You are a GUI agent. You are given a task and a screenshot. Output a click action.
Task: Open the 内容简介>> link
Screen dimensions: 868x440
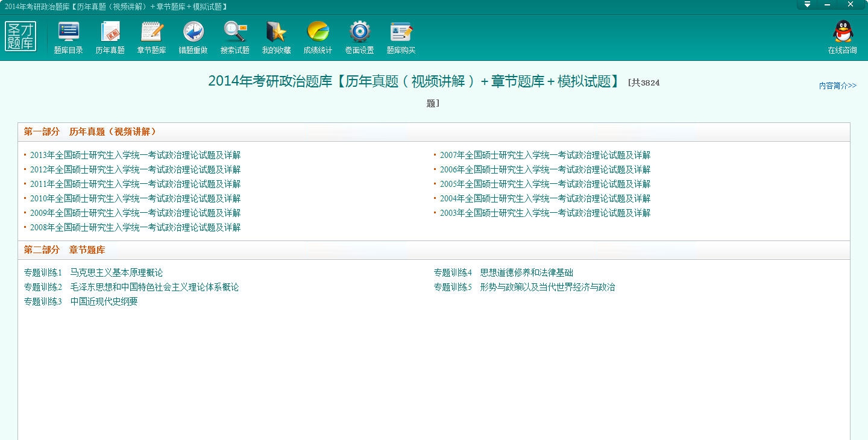coord(837,86)
